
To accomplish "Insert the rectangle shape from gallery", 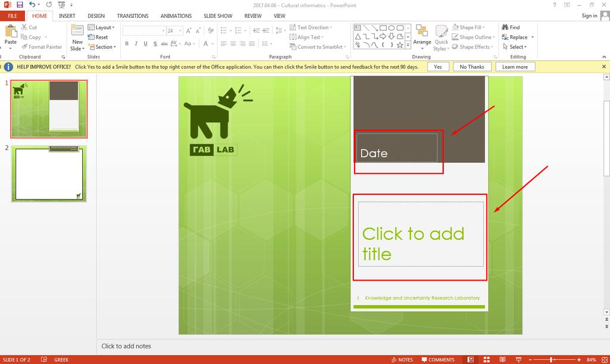I will click(383, 28).
